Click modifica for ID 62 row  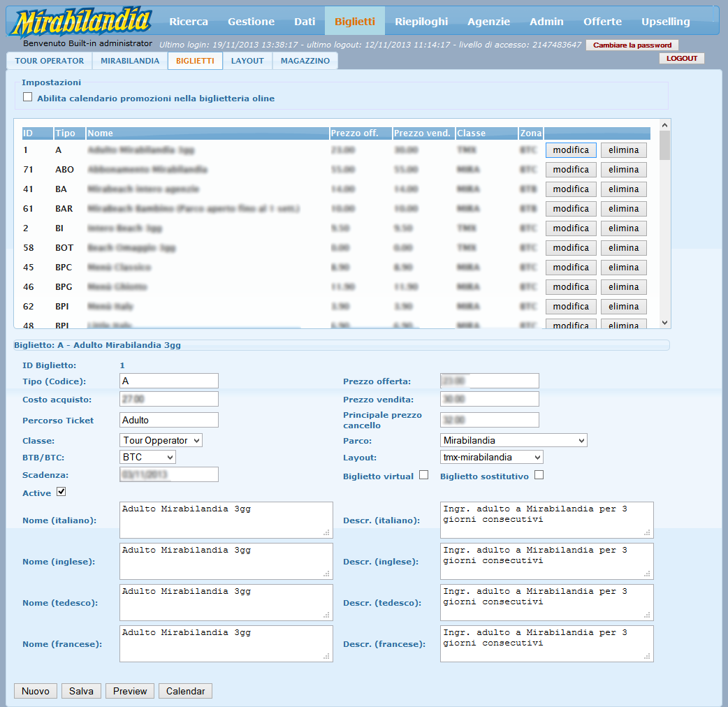pyautogui.click(x=571, y=306)
